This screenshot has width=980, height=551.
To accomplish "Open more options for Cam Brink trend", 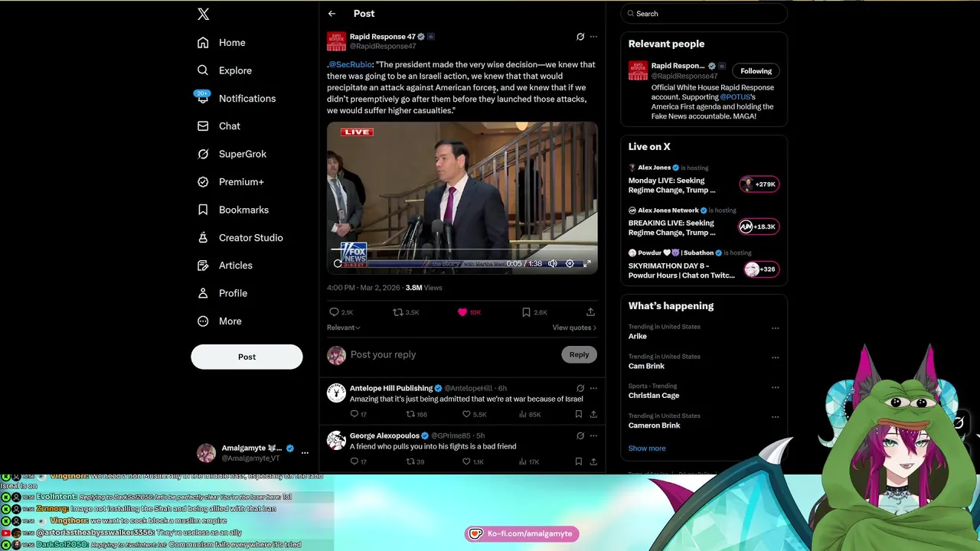I will coord(775,357).
